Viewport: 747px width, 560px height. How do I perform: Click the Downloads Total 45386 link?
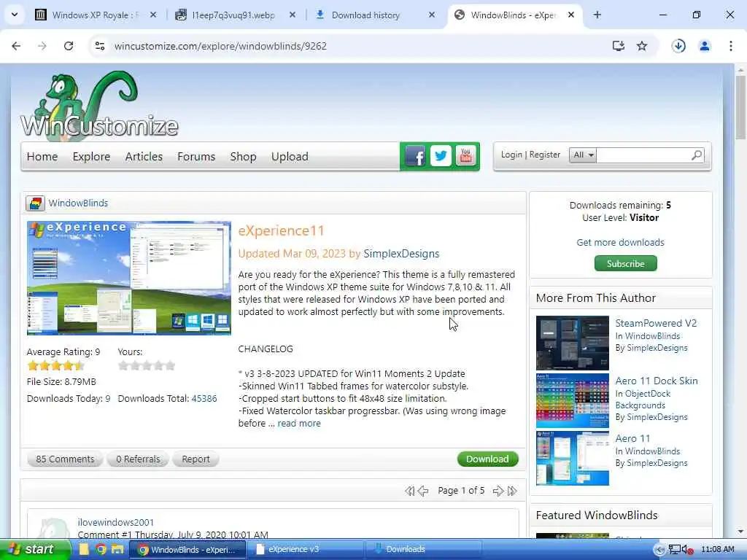(x=204, y=399)
